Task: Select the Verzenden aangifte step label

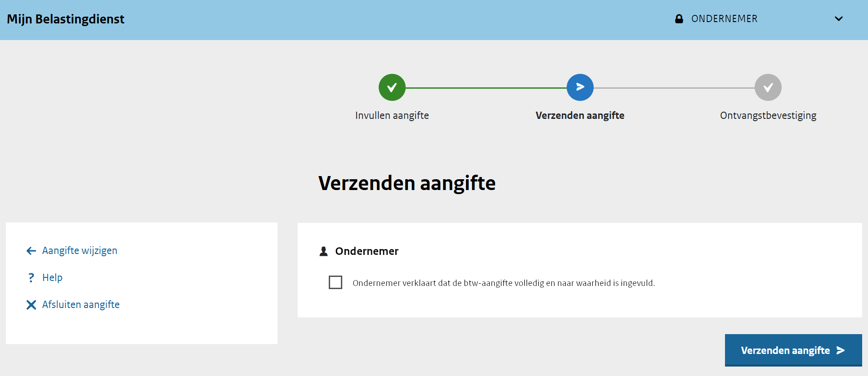Action: 580,115
